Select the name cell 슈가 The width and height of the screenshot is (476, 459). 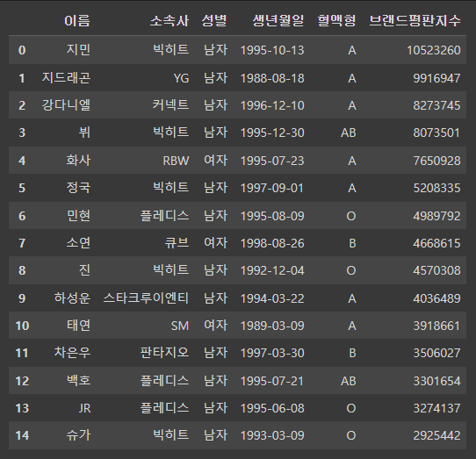click(78, 435)
